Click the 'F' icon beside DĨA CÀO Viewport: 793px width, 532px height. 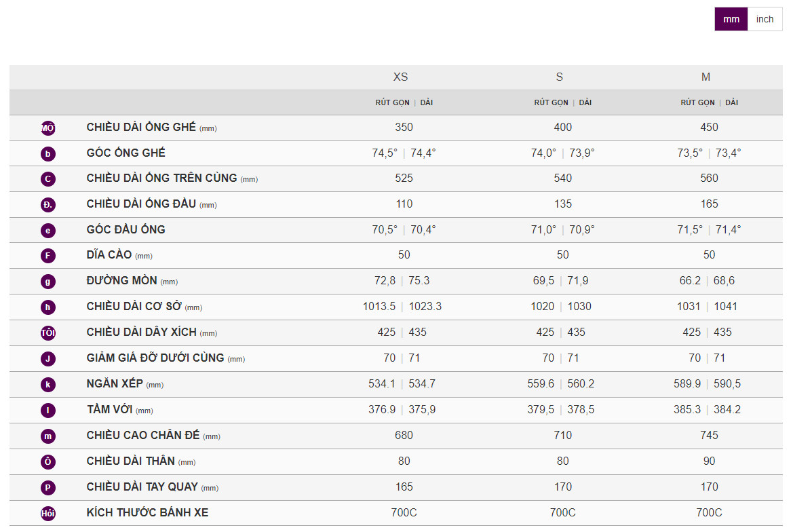point(47,256)
